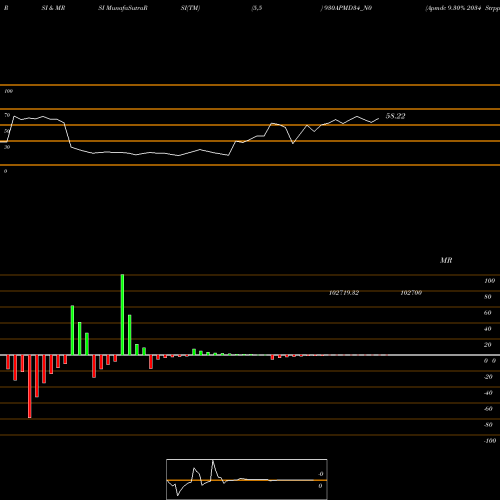Click the MR axis label -60
500x500 pixels.
(x=488, y=409)
